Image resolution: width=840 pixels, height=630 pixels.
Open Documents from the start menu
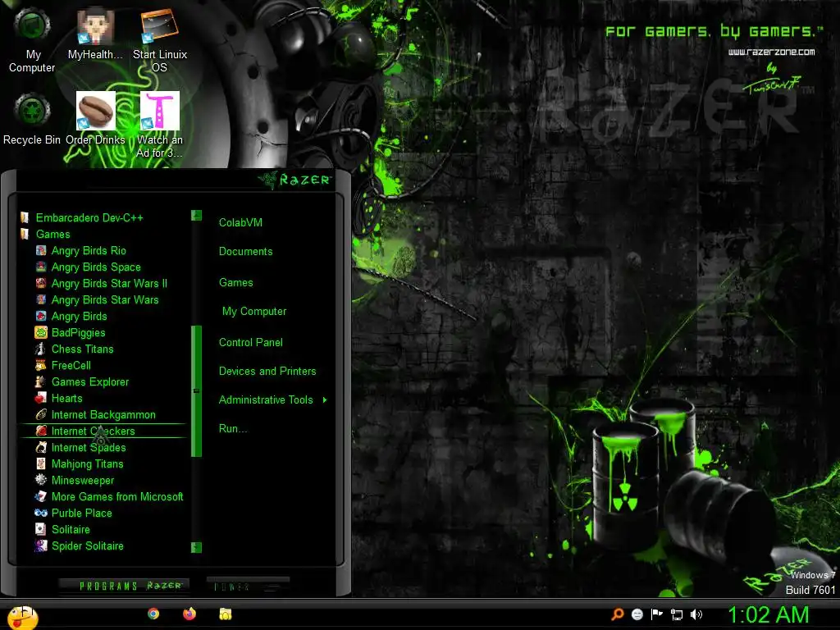245,251
